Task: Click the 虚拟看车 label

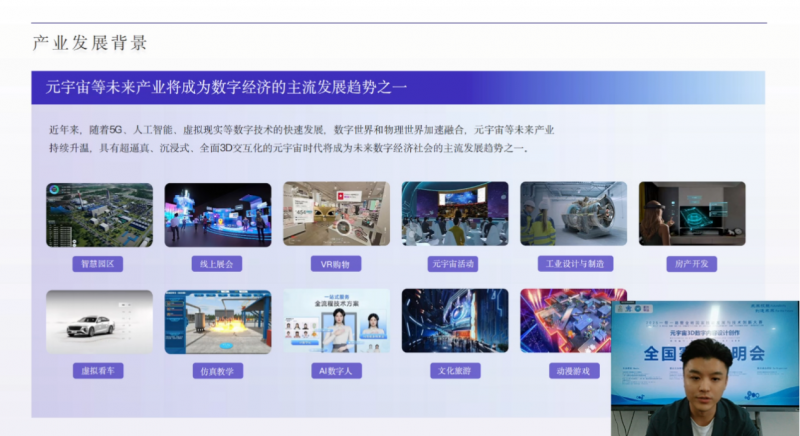Action: (x=99, y=370)
